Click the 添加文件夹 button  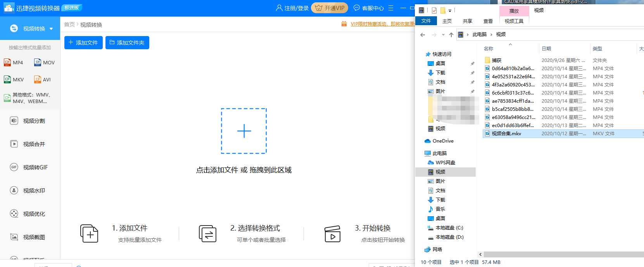point(127,43)
